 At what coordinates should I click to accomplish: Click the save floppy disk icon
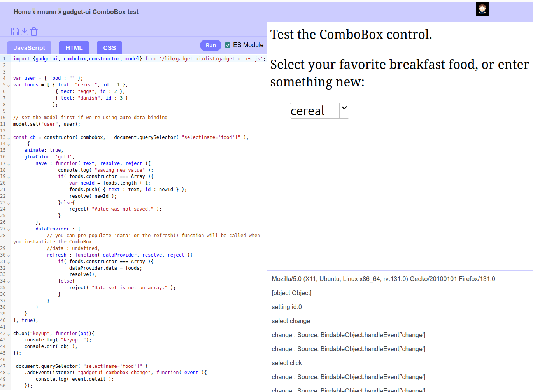coord(15,32)
